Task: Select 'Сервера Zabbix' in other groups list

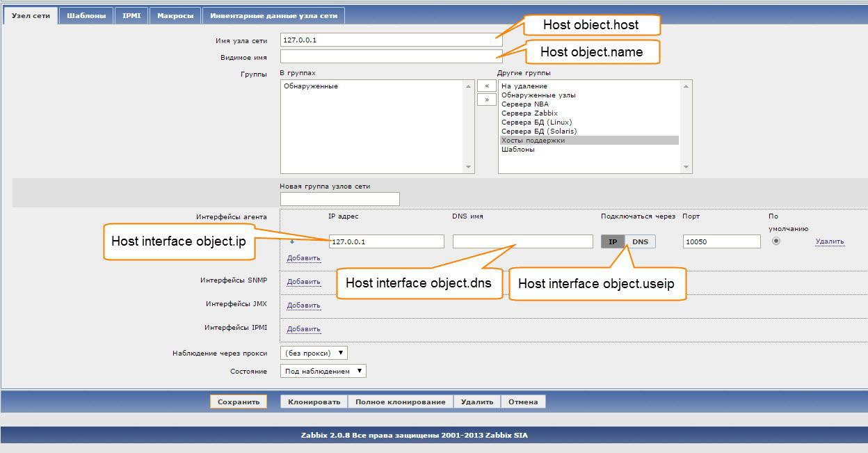Action: pos(529,113)
